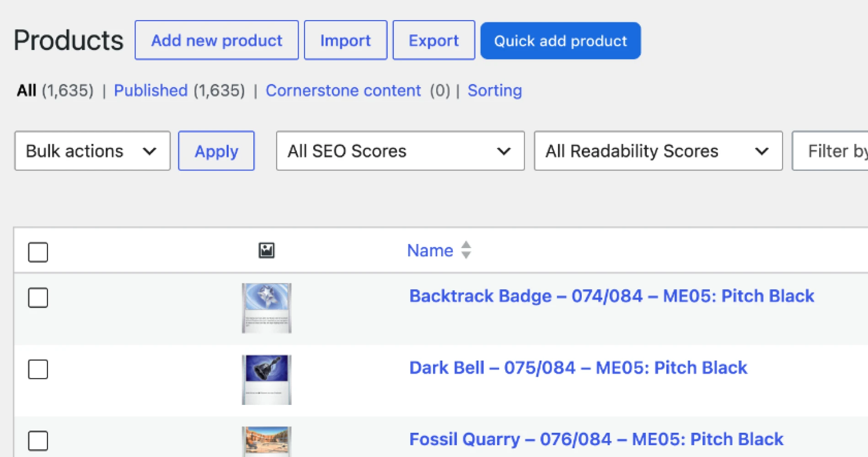
Task: Click the image column header icon
Action: (x=267, y=250)
